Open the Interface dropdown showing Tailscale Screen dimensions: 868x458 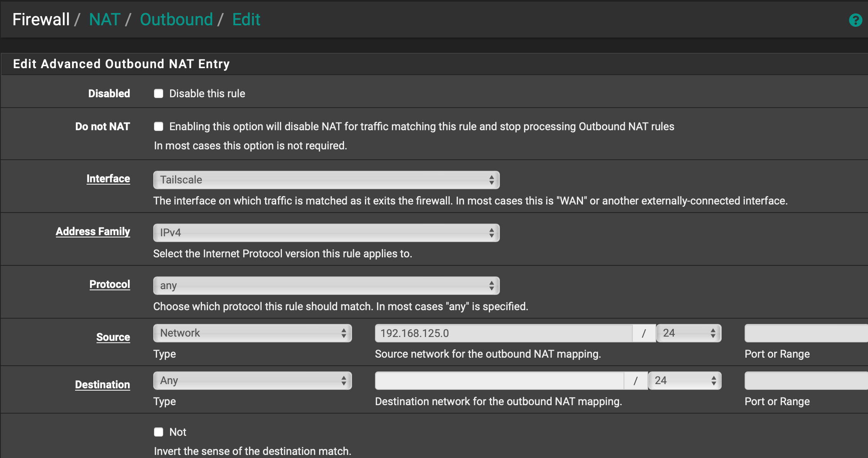click(326, 180)
